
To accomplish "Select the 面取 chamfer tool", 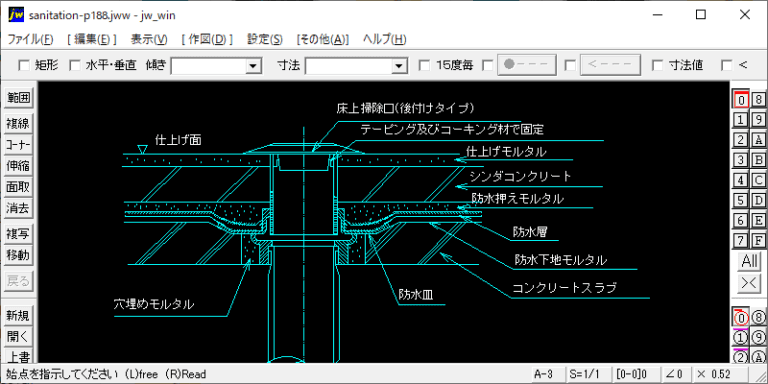I will (19, 187).
